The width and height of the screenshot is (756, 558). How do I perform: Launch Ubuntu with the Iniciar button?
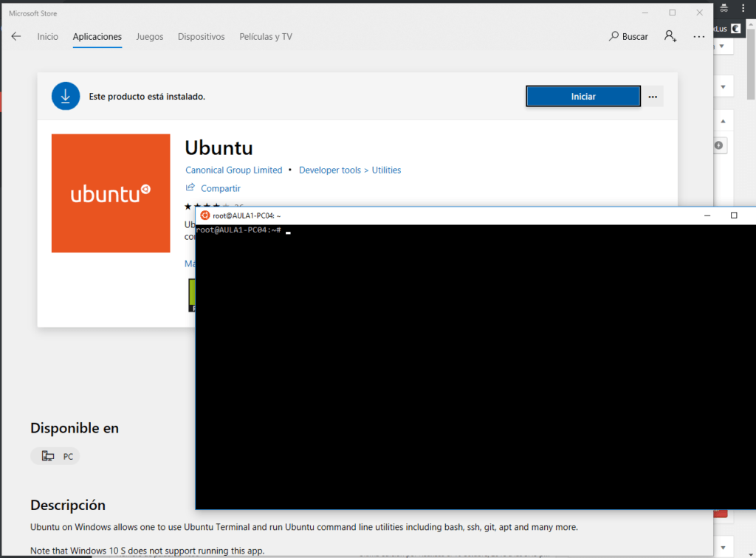(x=583, y=96)
